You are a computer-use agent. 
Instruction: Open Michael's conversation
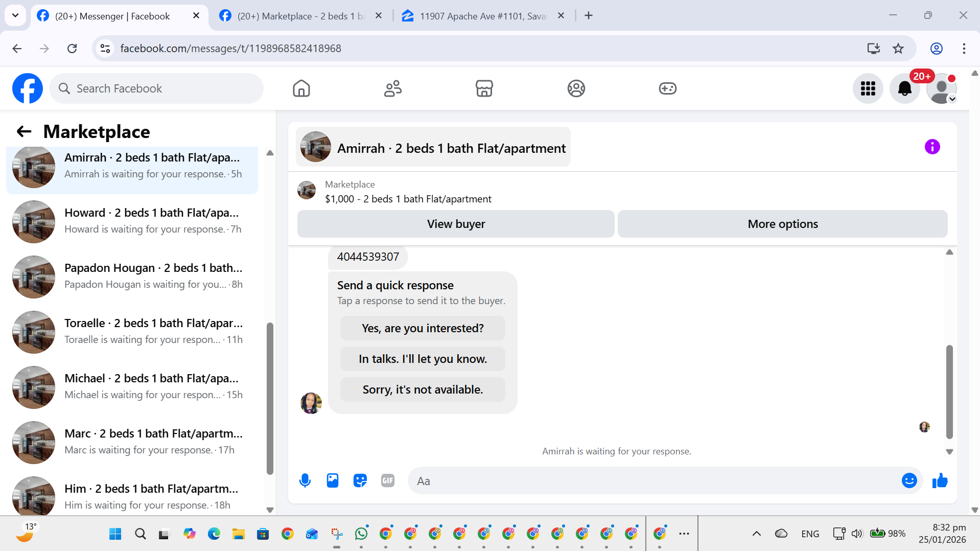(132, 387)
